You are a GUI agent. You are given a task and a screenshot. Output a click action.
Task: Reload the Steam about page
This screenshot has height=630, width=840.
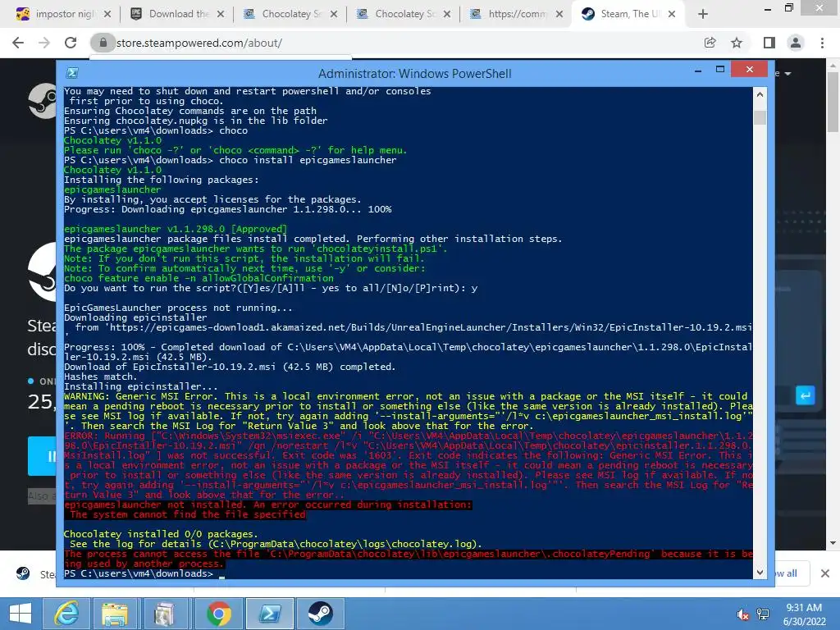click(x=71, y=43)
